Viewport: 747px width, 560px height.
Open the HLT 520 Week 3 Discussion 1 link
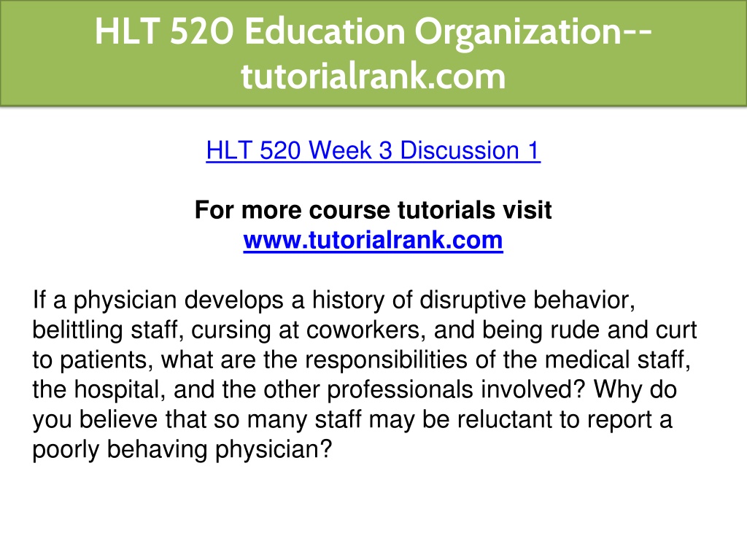pyautogui.click(x=373, y=150)
